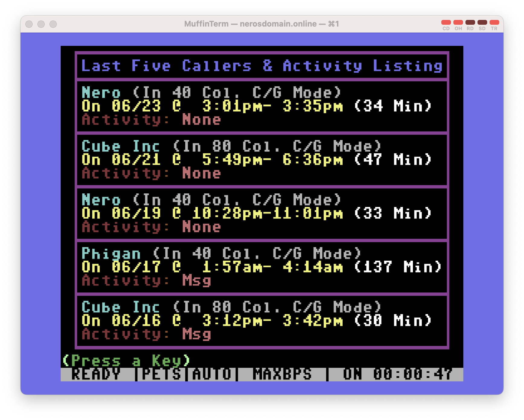Click the RD status indicator light
The image size is (524, 420).
[x=470, y=22]
